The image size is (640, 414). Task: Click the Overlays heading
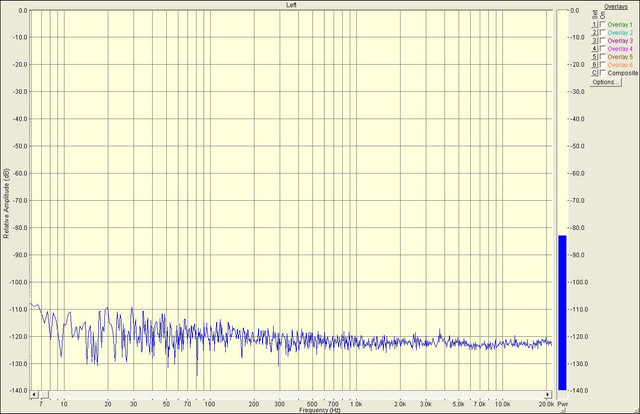[616, 7]
